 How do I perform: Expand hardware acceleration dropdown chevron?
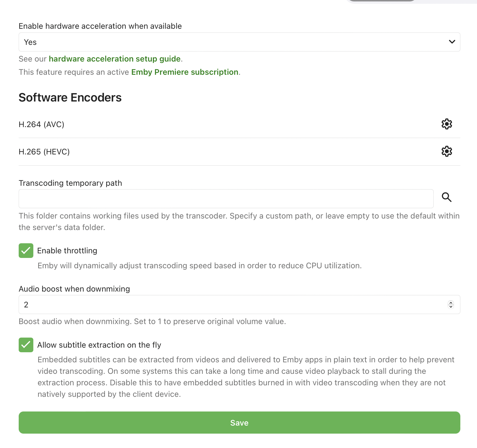point(452,42)
